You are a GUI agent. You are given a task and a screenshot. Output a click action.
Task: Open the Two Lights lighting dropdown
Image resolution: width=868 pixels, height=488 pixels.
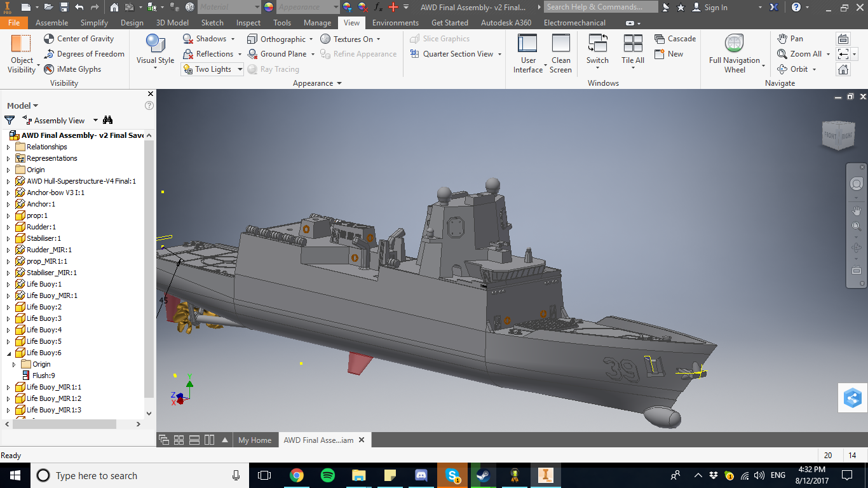tap(240, 69)
